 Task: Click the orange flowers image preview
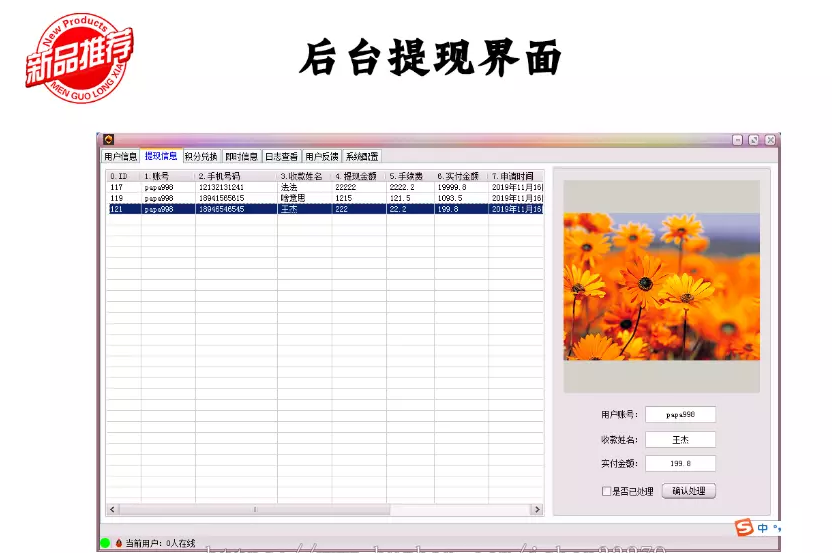tap(662, 287)
